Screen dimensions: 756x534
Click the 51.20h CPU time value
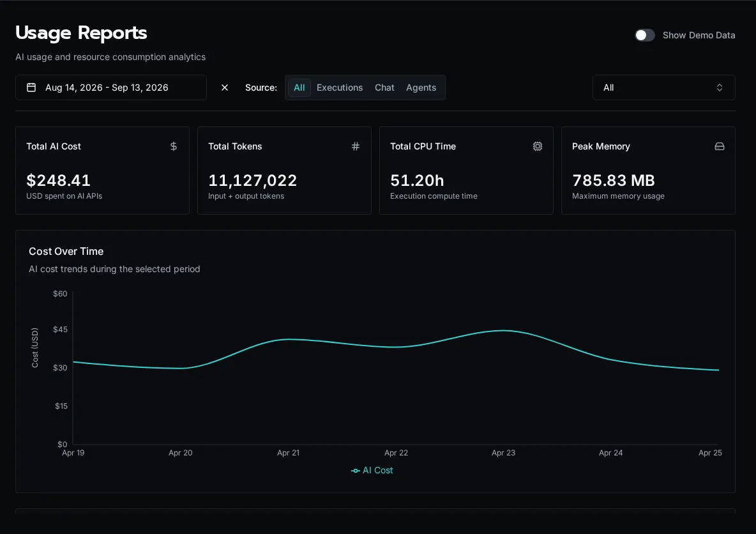[417, 180]
